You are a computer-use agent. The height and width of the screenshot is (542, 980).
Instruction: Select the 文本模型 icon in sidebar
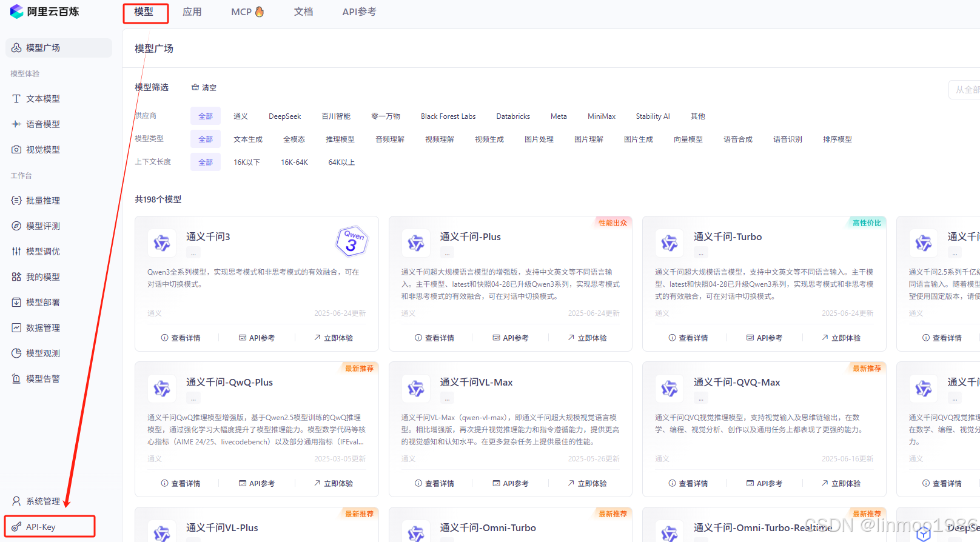coord(16,98)
